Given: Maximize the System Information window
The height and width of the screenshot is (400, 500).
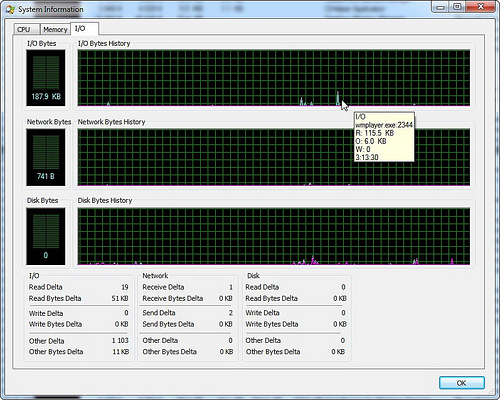Looking at the screenshot, I should pos(459,7).
